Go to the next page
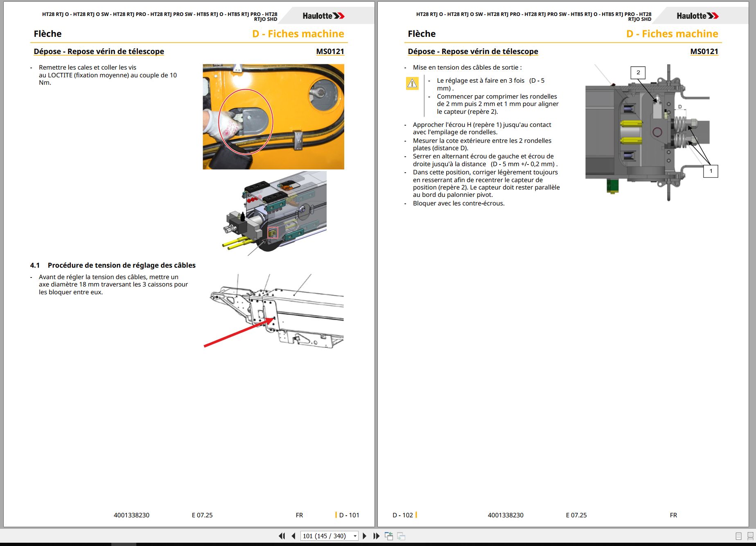Image resolution: width=756 pixels, height=546 pixels. (x=364, y=536)
